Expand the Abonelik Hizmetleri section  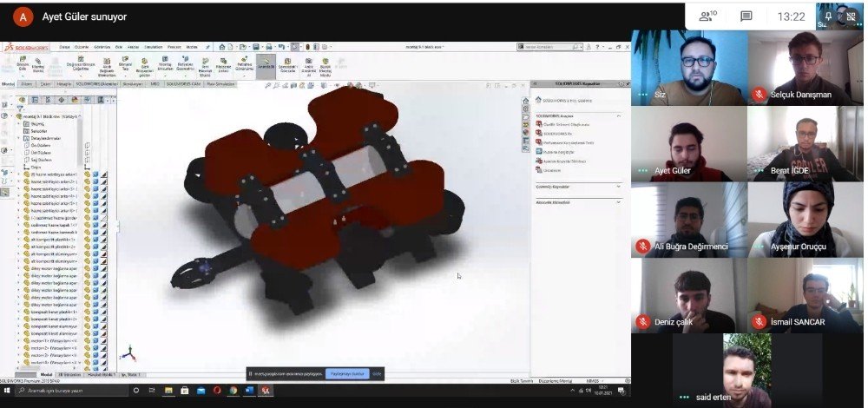[618, 202]
